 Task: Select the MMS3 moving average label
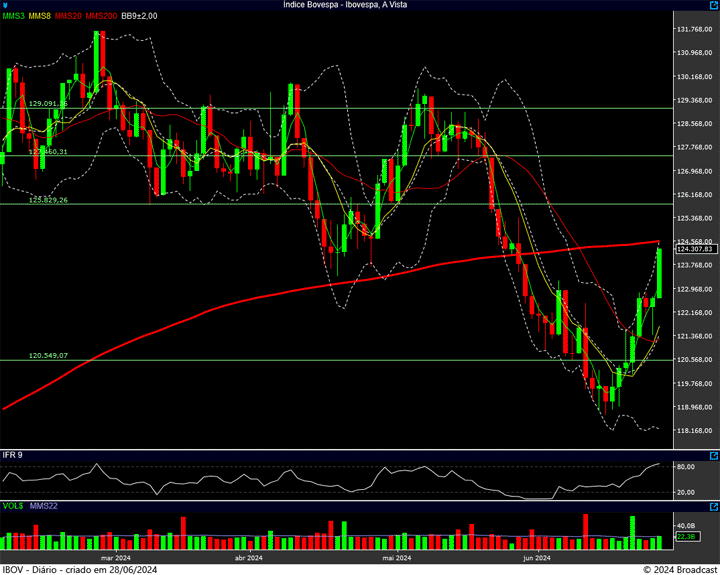tap(13, 16)
